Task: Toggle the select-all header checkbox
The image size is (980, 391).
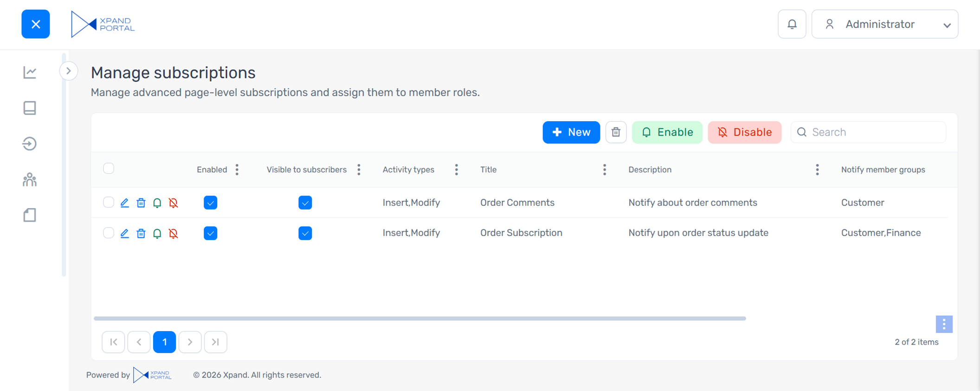Action: (109, 169)
